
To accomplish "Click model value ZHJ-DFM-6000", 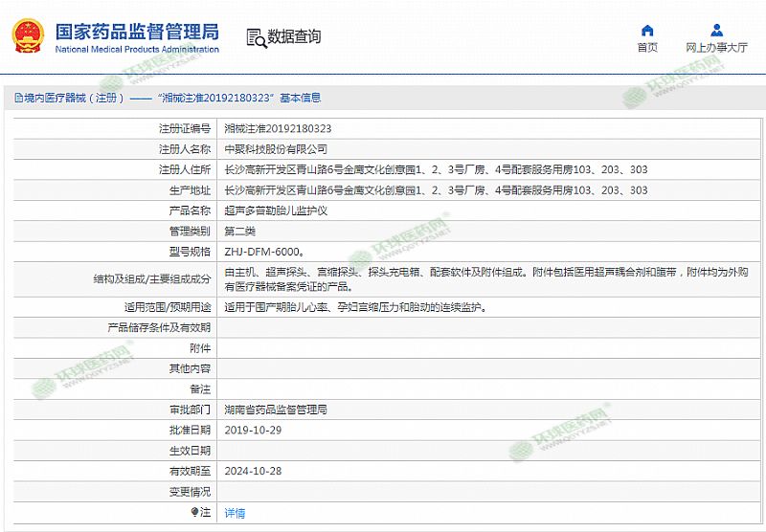I will [263, 252].
